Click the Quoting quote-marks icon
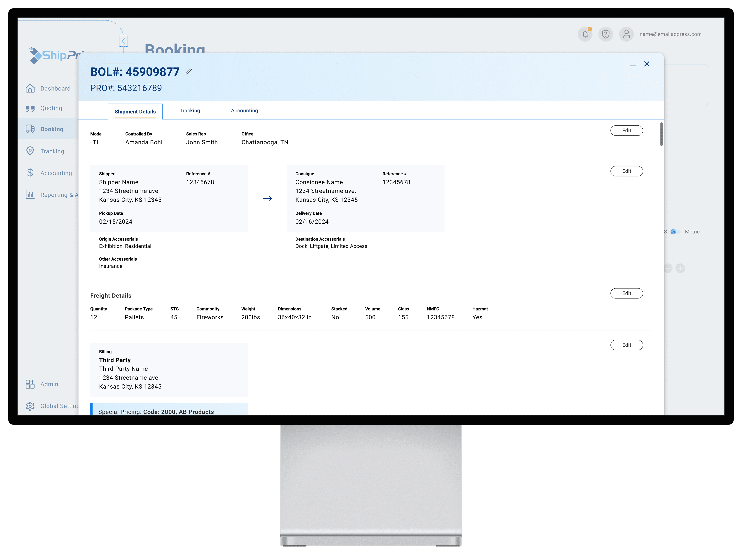The height and width of the screenshot is (560, 742). point(30,108)
